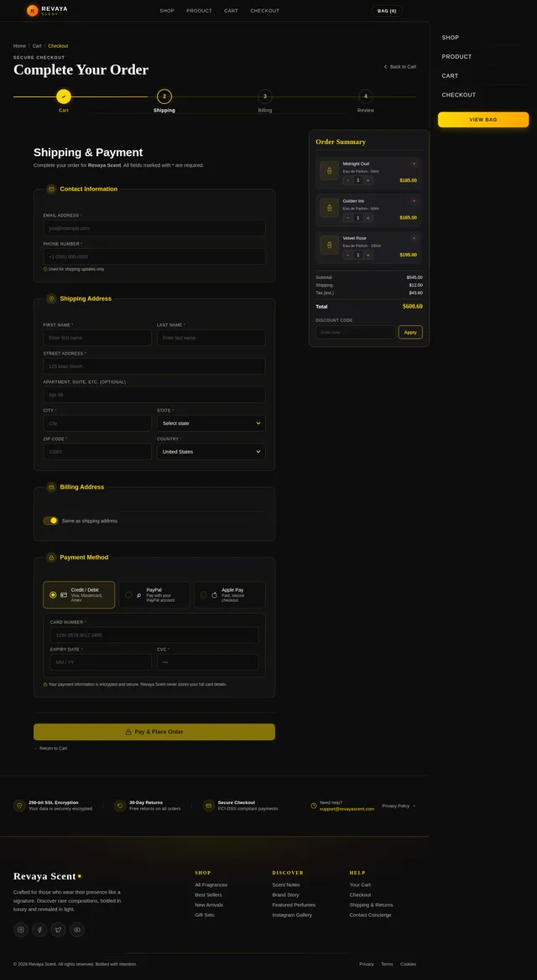Click the Golden Iris perfume bottle thumbnail
Image resolution: width=537 pixels, height=980 pixels.
tap(329, 208)
